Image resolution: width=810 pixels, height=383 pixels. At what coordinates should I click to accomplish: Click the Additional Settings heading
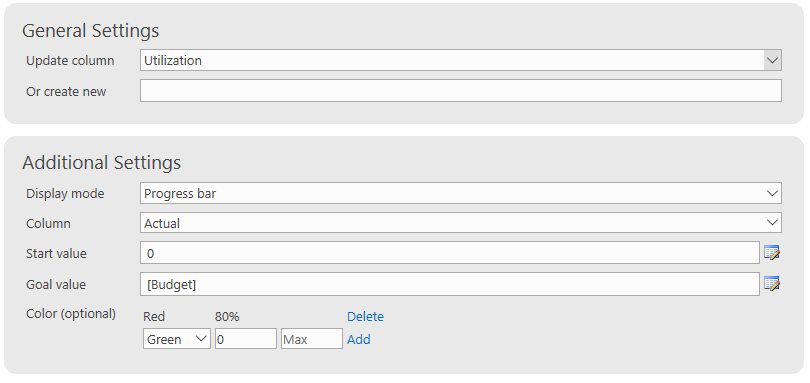pos(101,162)
